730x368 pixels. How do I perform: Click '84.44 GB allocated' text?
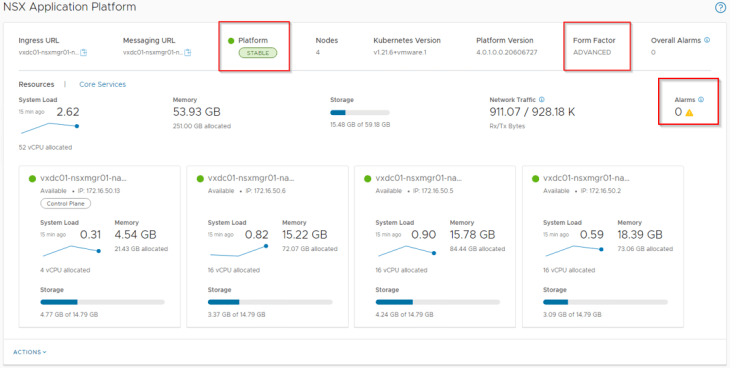pos(477,249)
